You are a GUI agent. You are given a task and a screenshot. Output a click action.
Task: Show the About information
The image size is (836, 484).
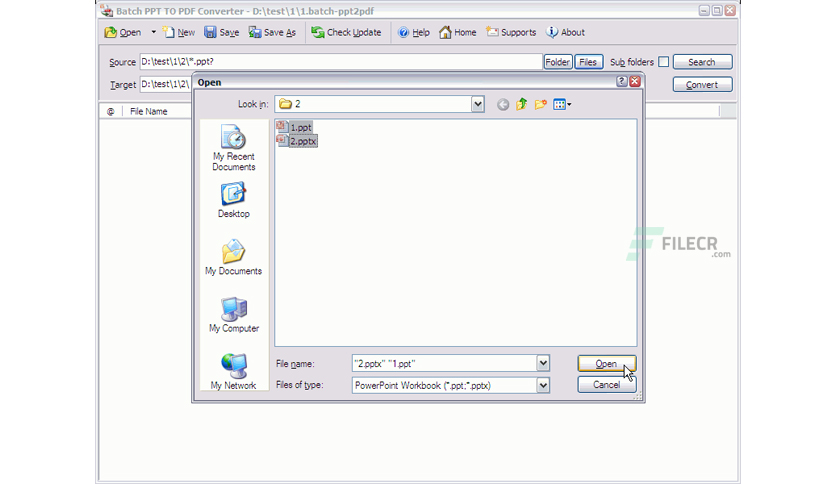(566, 33)
